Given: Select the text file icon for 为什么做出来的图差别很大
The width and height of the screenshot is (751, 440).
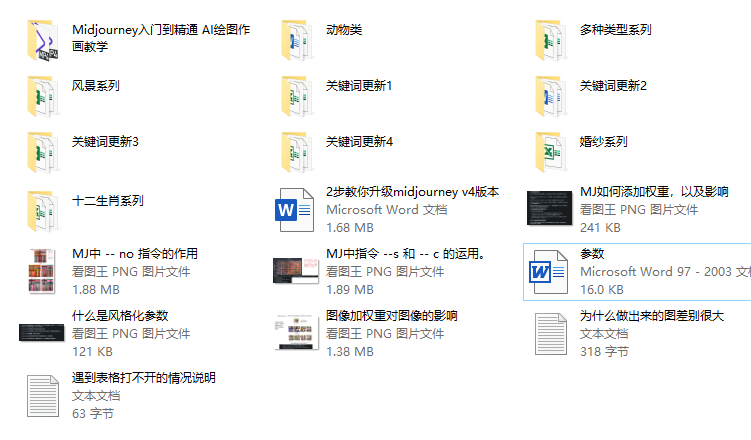Looking at the screenshot, I should [x=551, y=334].
